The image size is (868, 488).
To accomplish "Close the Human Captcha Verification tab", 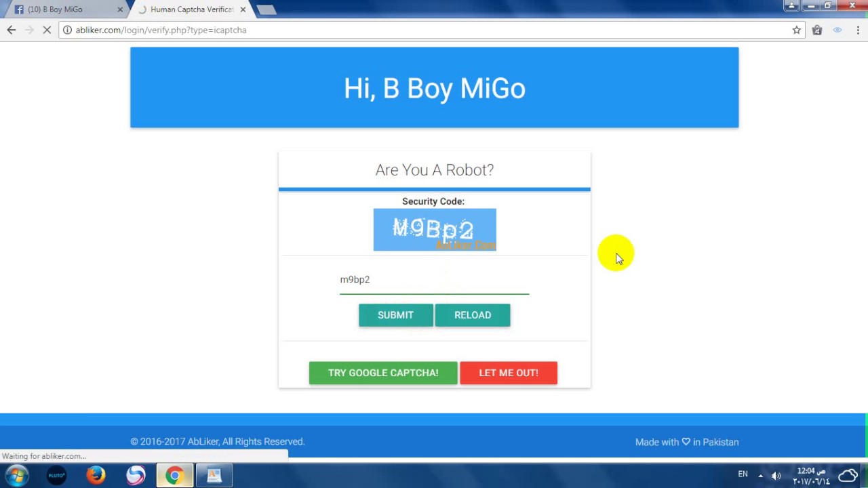I will (243, 9).
